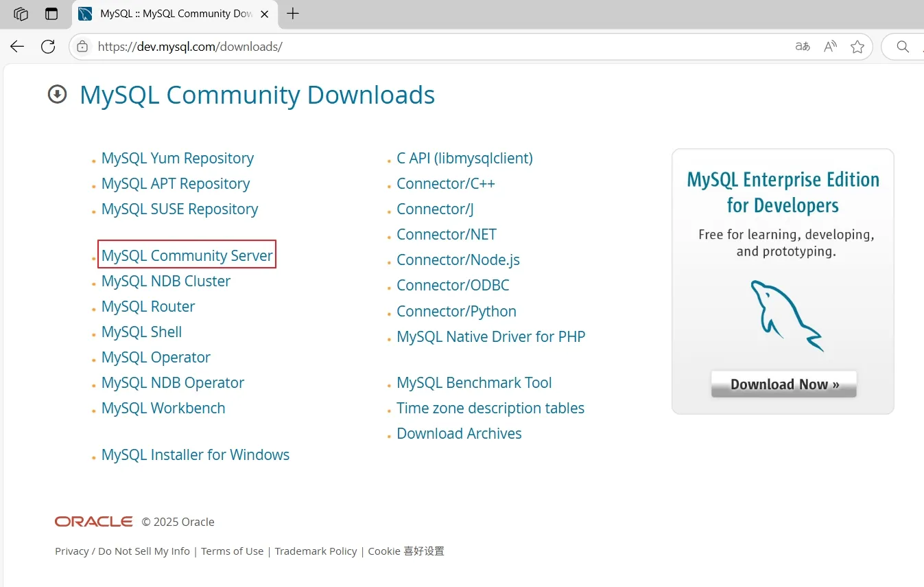The image size is (924, 587).
Task: View site information via the lock icon
Action: click(x=82, y=47)
